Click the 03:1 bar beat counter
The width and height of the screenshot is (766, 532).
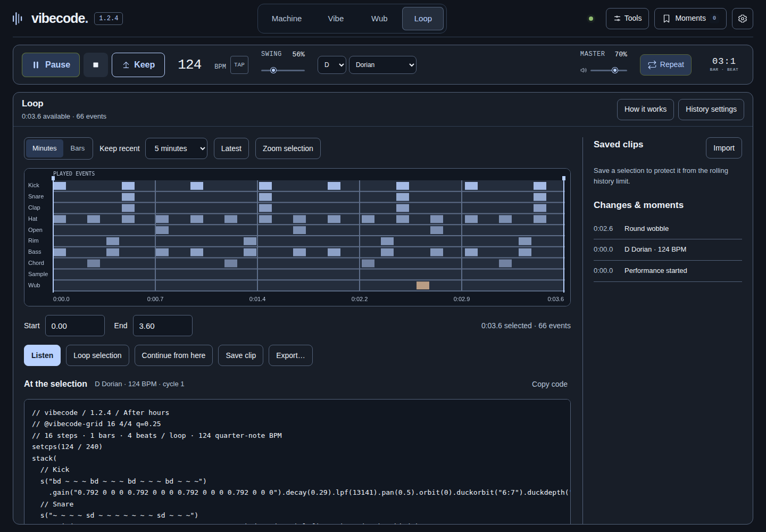pos(724,61)
